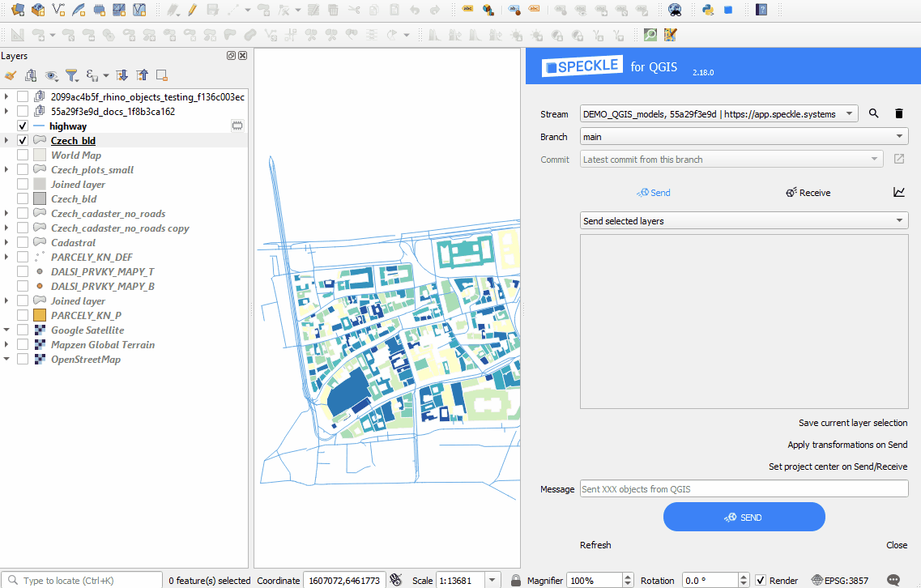Open the Python console from the toolbar
Screen dimensions: 921x588
[x=707, y=10]
